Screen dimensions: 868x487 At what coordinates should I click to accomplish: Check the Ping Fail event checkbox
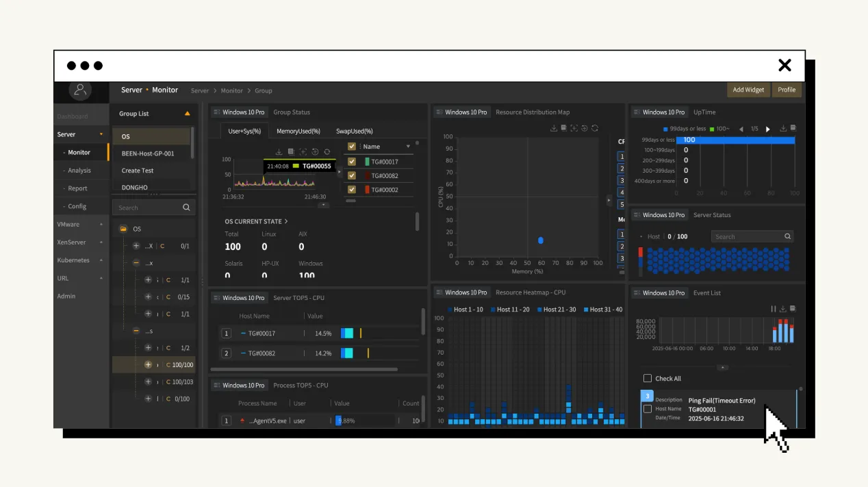pyautogui.click(x=648, y=409)
